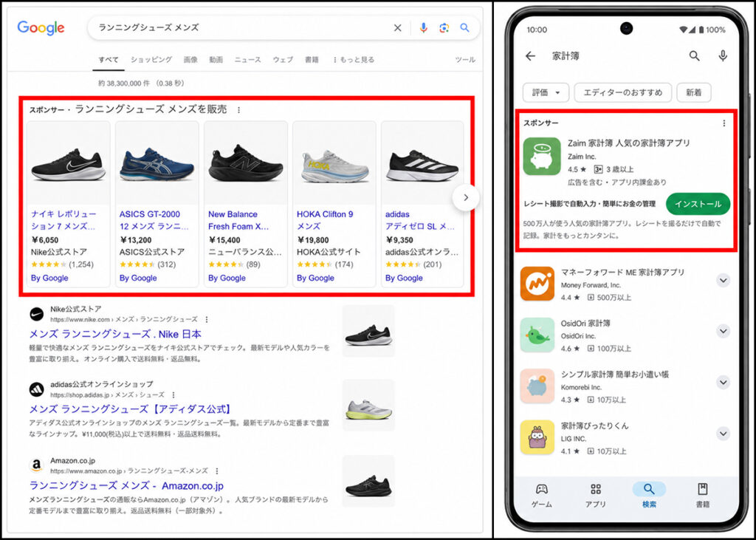Open メンズ ランニングシューズ . Nike 日本 result link
The image size is (756, 540).
(x=115, y=334)
